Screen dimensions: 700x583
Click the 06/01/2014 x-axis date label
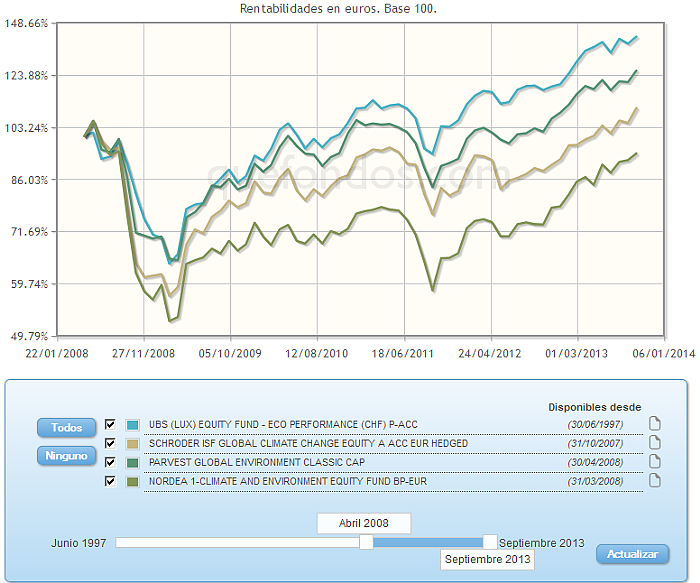click(x=664, y=354)
